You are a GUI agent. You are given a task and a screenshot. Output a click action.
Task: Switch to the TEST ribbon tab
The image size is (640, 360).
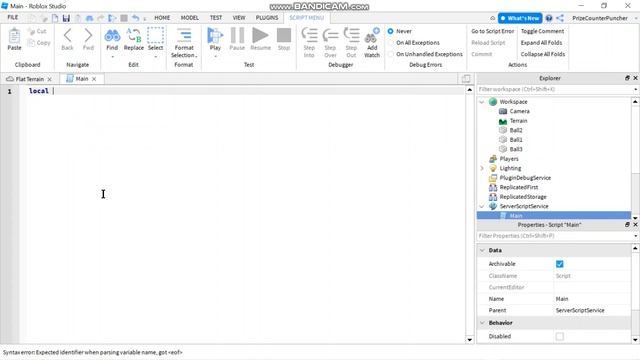[216, 18]
